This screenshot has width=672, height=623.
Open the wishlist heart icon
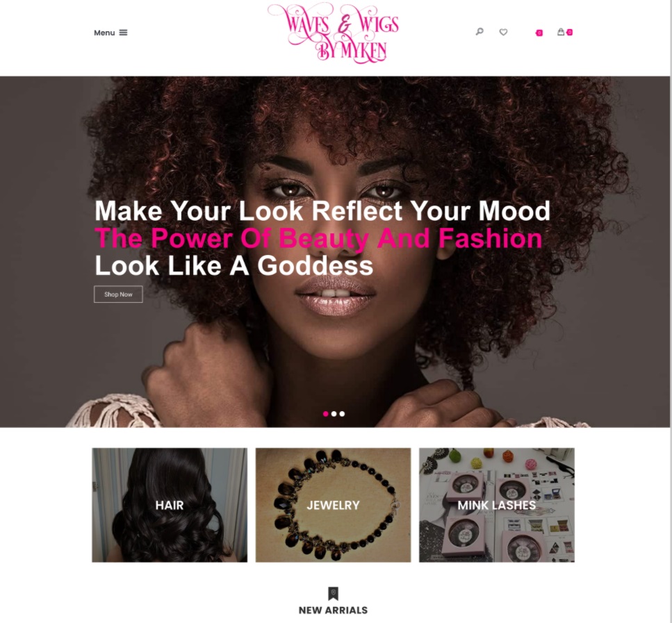(x=504, y=32)
